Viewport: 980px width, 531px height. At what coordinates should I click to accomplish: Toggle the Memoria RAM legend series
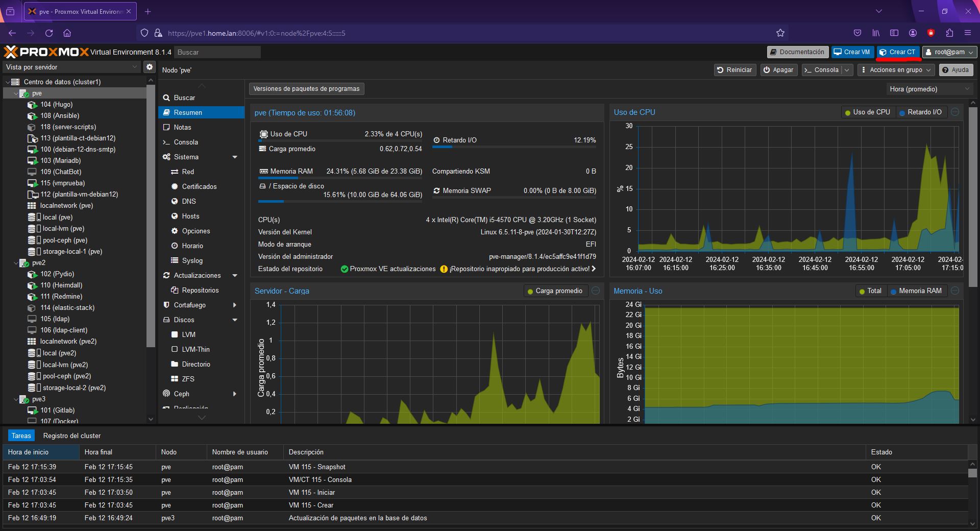917,291
